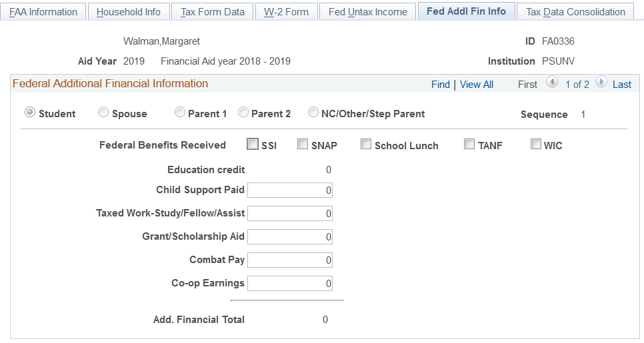644x343 pixels.
Task: Check the TANF checkbox
Action: (469, 144)
